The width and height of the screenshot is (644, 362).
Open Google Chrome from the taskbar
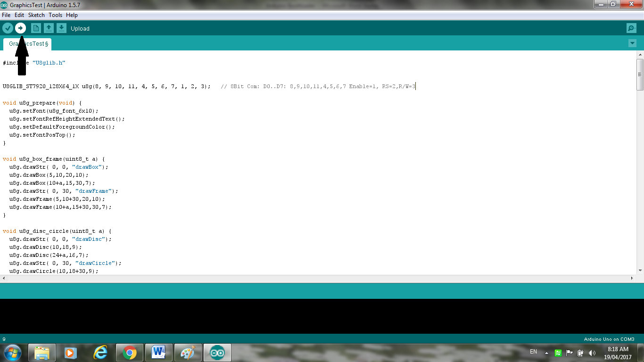129,353
